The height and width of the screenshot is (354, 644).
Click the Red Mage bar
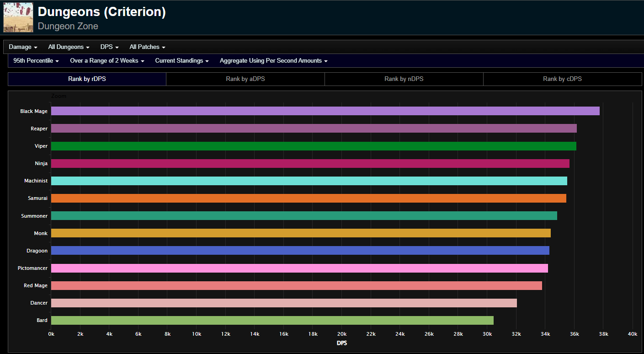(297, 285)
